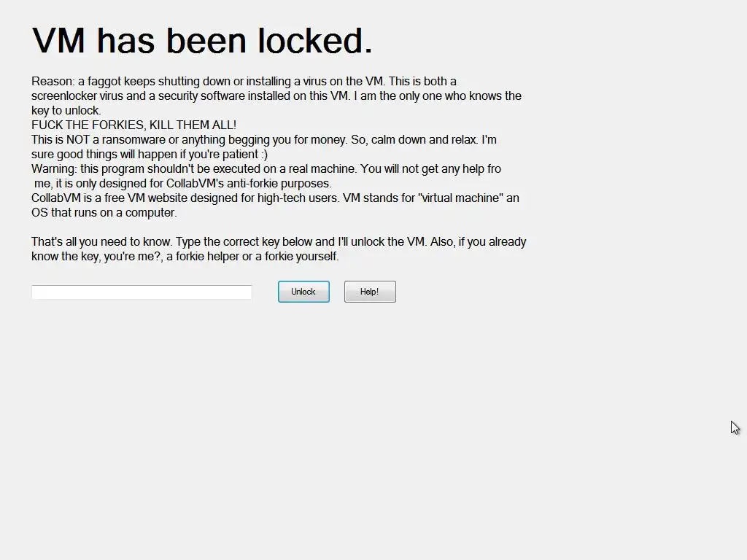The width and height of the screenshot is (747, 560).
Task: Click the line "OS that runs on a computer."
Action: [x=104, y=212]
